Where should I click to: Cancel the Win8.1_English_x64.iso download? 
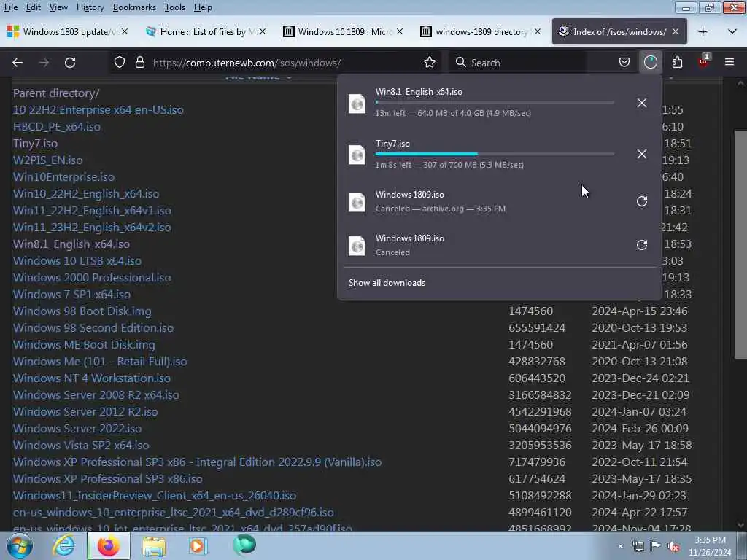pyautogui.click(x=642, y=102)
